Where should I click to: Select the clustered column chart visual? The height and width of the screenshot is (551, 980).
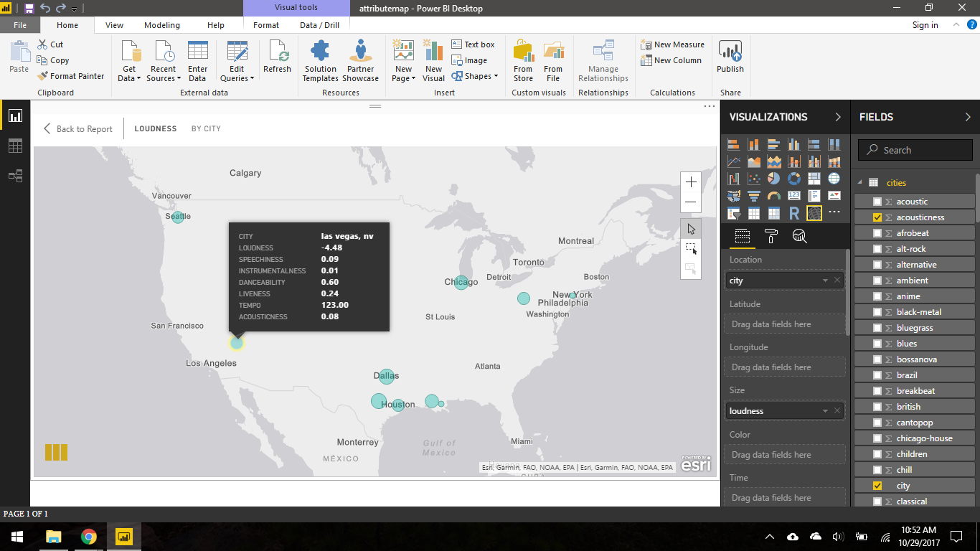[x=794, y=144]
